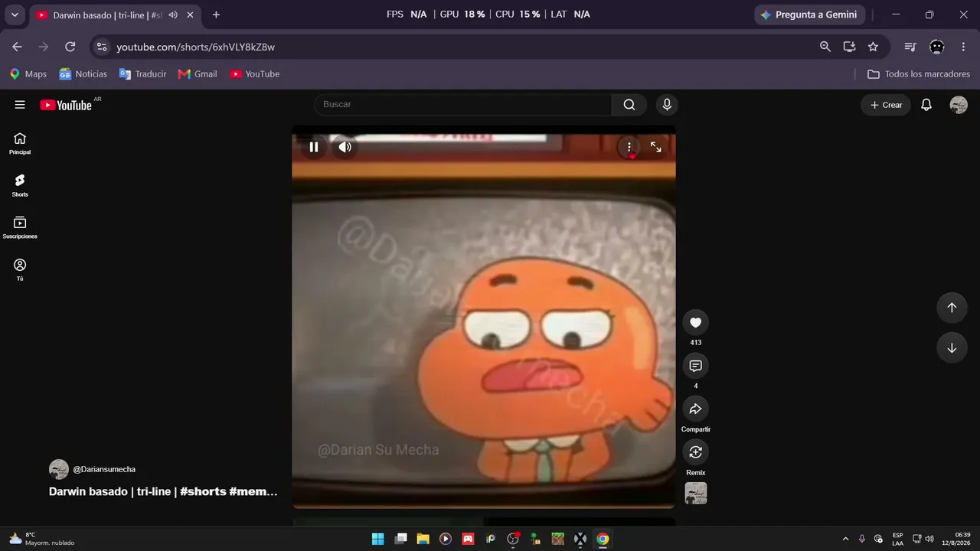Screen dimensions: 980x551
Task: Open the Gmail bookmark
Action: point(198,74)
